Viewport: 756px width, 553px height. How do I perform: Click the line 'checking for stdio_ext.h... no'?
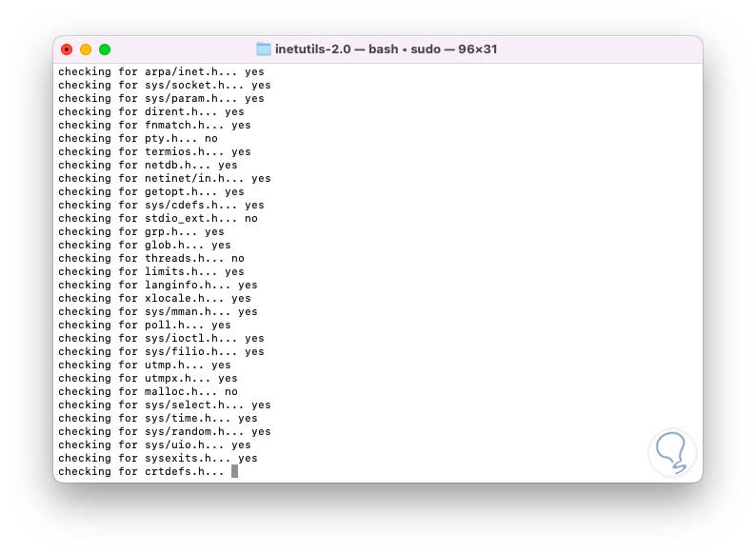(158, 219)
